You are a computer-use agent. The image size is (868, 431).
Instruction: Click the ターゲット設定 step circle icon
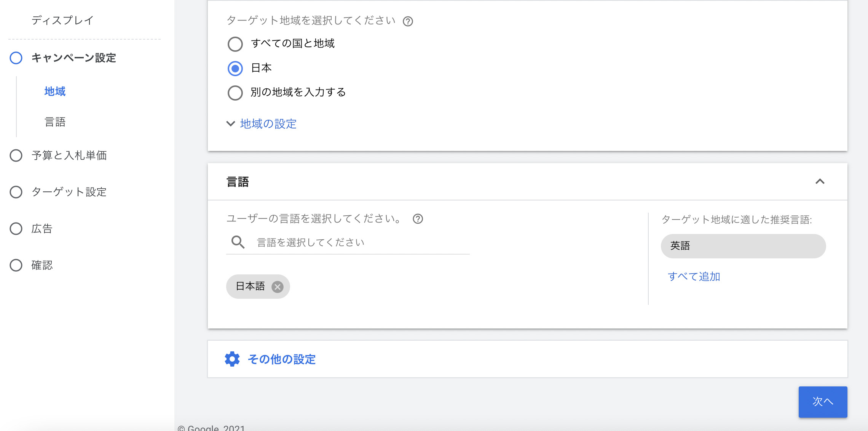(16, 192)
